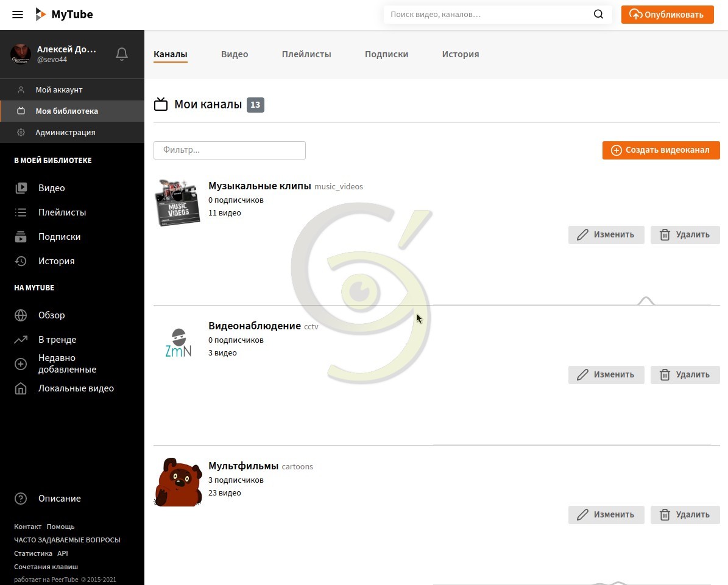Click Опубликовать upload button
The image size is (728, 585).
[x=668, y=15]
